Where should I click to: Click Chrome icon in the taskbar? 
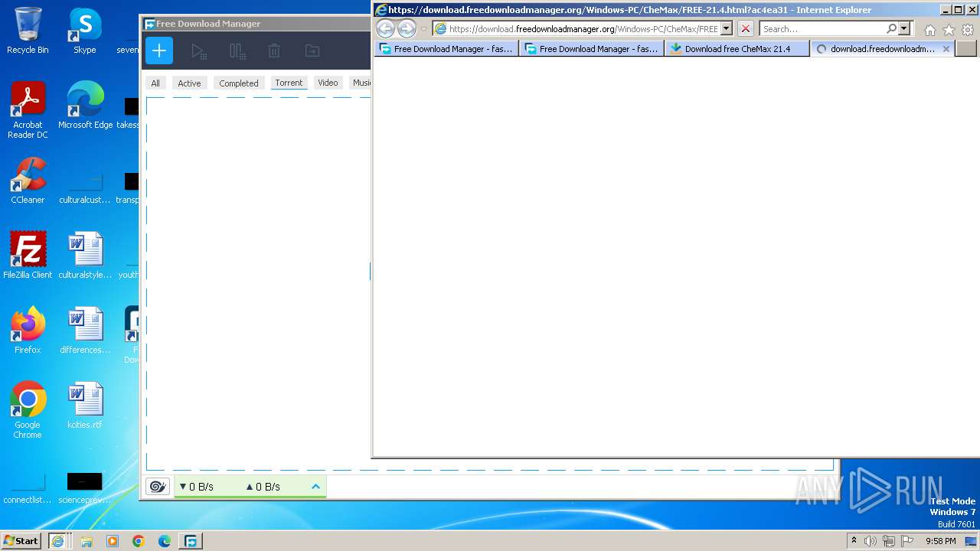[139, 541]
